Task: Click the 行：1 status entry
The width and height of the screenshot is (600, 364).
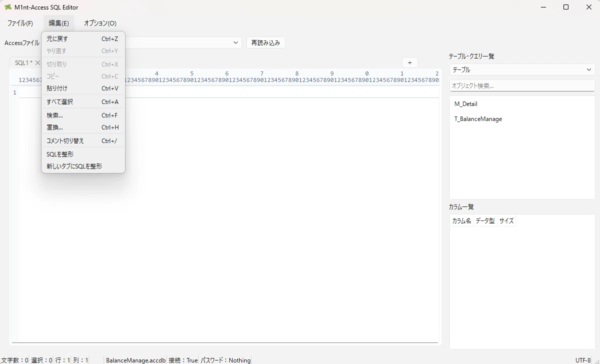Action: (x=63, y=360)
